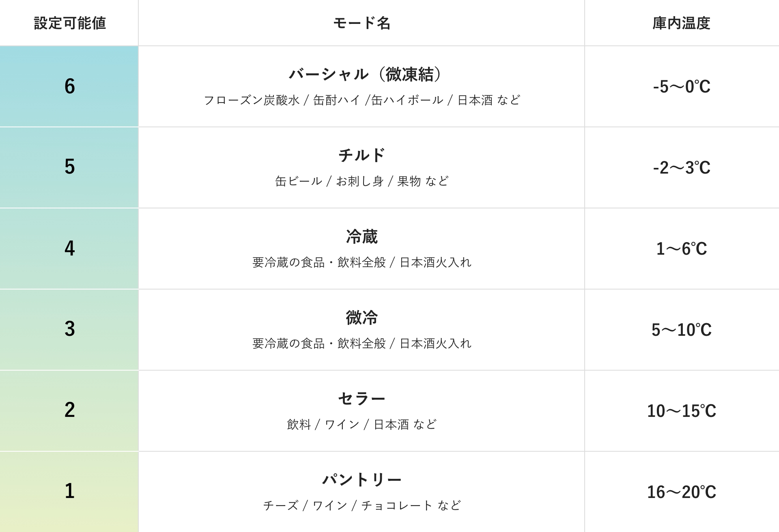Click the 冷蔵 mode title
Screen dimensions: 779x532
point(361,237)
